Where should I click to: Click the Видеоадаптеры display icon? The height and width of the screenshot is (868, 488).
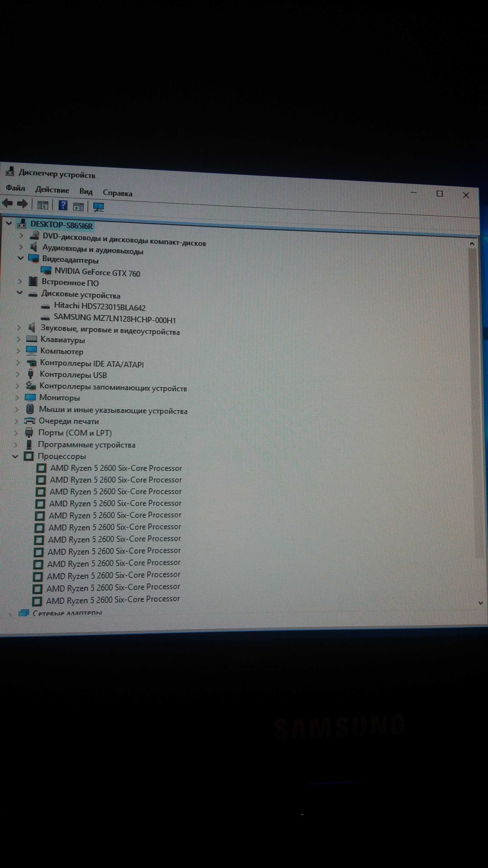[33, 259]
